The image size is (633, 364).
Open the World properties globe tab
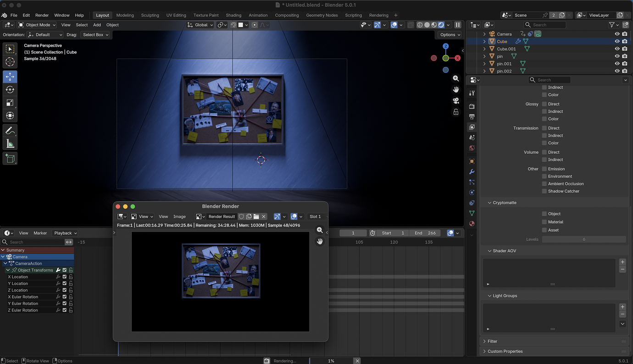click(472, 148)
